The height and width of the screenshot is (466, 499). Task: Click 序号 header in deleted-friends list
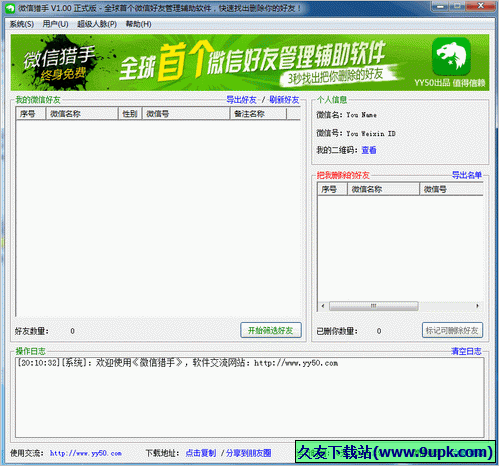tap(332, 189)
